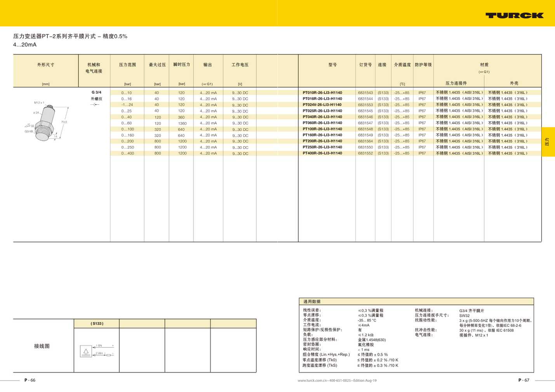Click the external thread symbol under 外螺纹
This screenshot has width=555, height=392.
coord(95,105)
